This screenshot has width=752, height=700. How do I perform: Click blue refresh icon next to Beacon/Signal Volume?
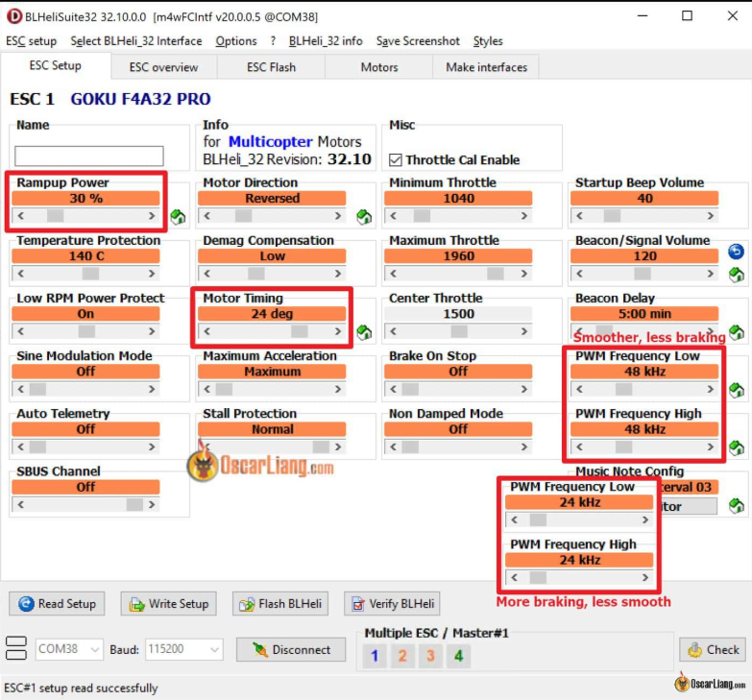[736, 252]
